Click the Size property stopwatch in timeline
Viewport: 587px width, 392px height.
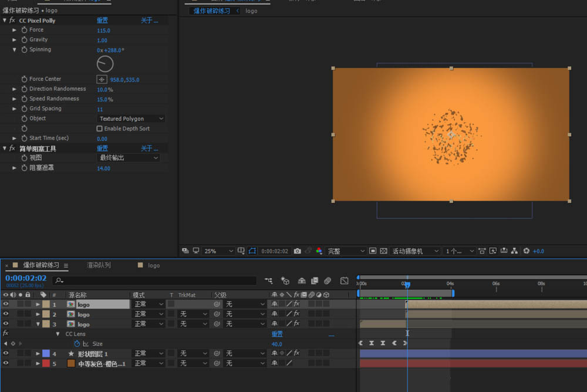[77, 344]
